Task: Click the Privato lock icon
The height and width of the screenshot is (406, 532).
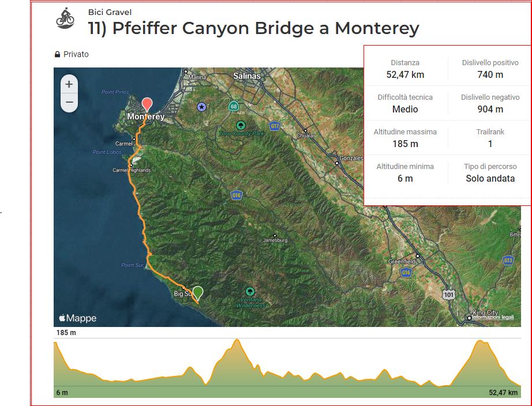Action: [x=57, y=54]
